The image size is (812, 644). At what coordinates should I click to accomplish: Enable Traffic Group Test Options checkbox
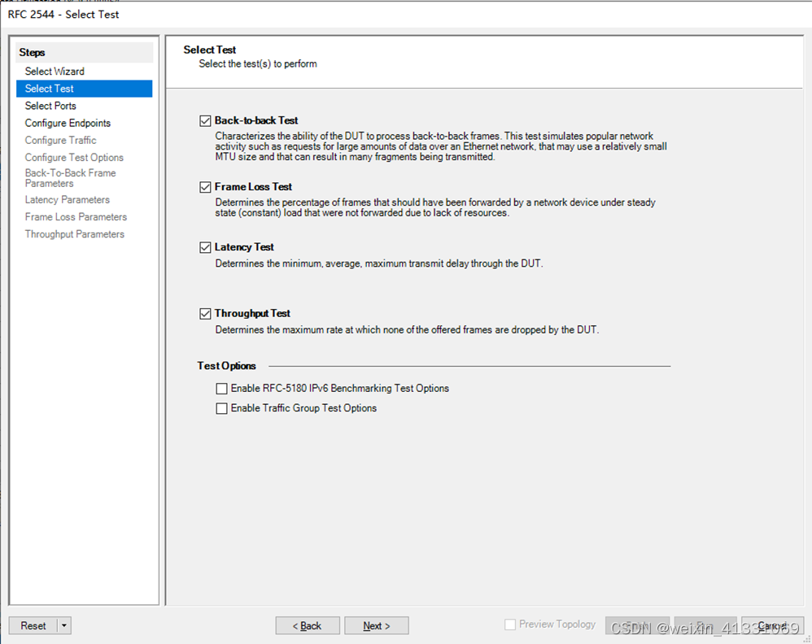221,408
